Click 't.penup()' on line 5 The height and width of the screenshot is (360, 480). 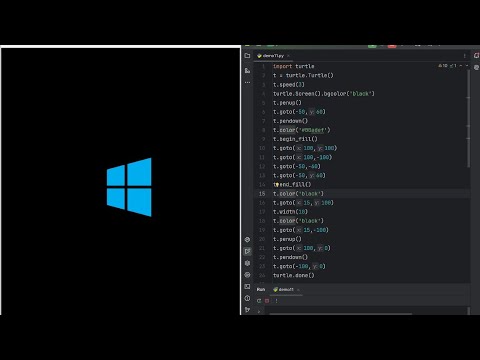[x=287, y=103]
